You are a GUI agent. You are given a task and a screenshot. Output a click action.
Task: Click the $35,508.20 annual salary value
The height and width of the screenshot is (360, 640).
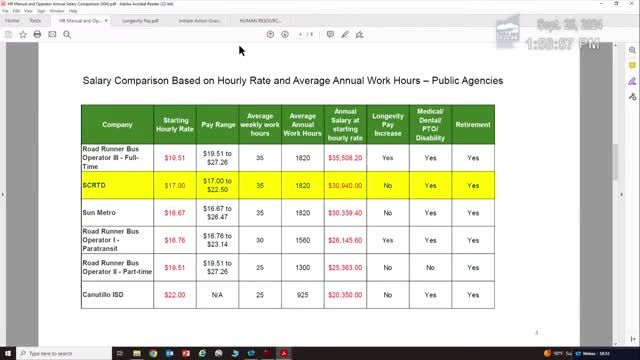point(345,158)
